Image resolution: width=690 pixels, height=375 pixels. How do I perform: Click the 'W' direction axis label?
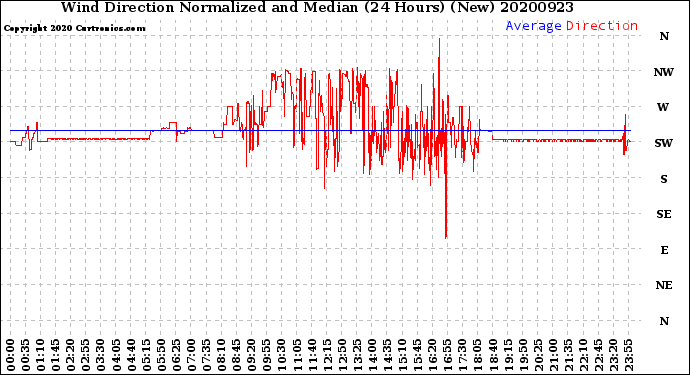[x=663, y=107]
